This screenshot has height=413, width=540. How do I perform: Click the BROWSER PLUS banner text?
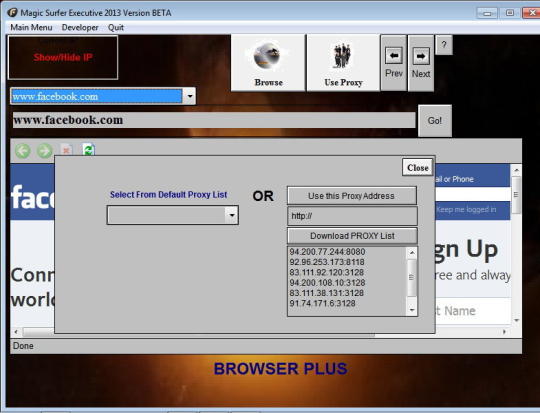point(280,369)
